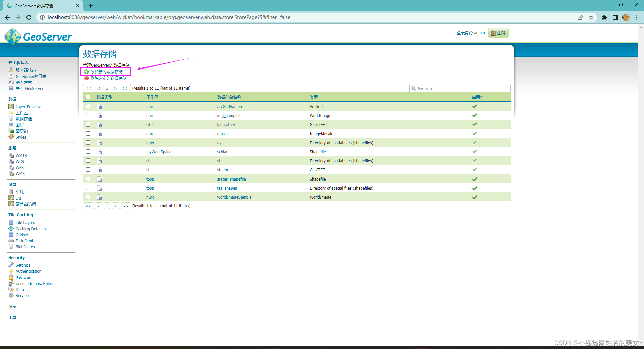
Task: Check the arcGridSample row checkbox
Action: 88,106
